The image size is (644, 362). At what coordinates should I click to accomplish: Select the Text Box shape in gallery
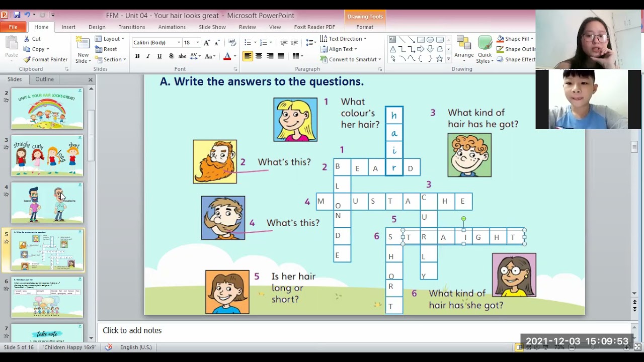coord(392,40)
